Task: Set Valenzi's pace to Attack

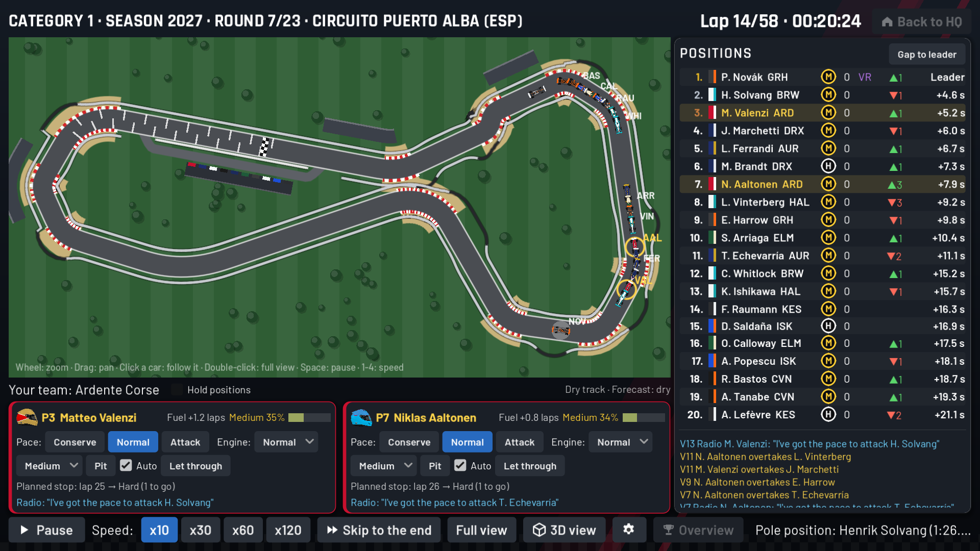Action: 185,442
